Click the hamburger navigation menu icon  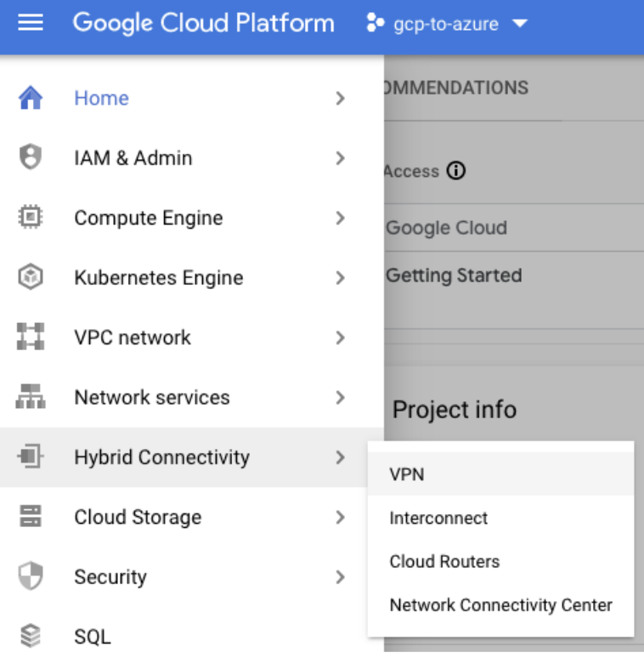coord(31,23)
